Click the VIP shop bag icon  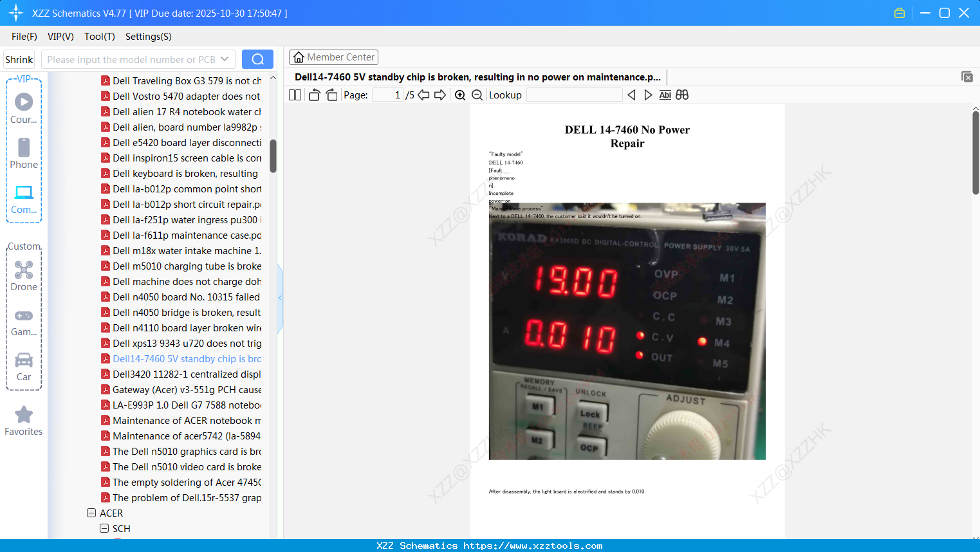pyautogui.click(x=900, y=13)
